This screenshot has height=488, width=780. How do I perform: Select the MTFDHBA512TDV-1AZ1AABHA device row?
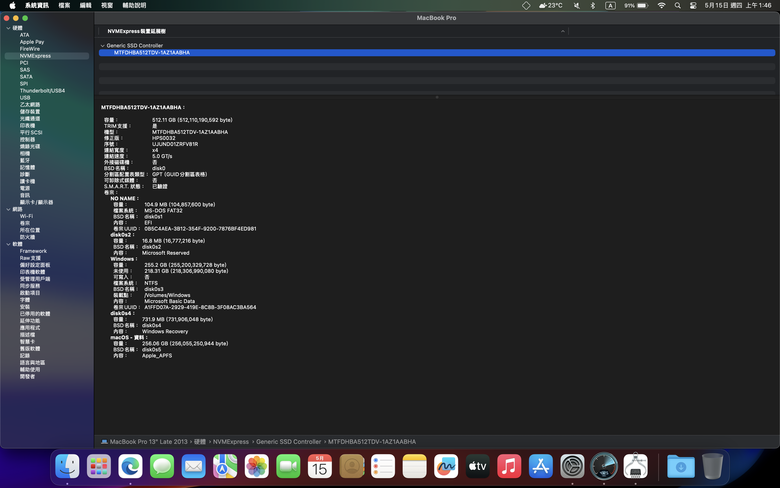pyautogui.click(x=437, y=53)
